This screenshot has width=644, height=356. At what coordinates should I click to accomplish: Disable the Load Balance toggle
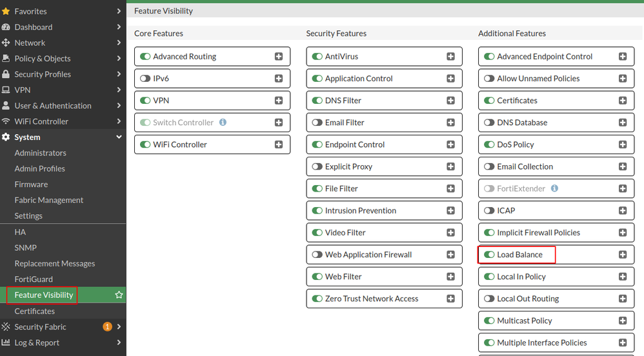pyautogui.click(x=489, y=255)
